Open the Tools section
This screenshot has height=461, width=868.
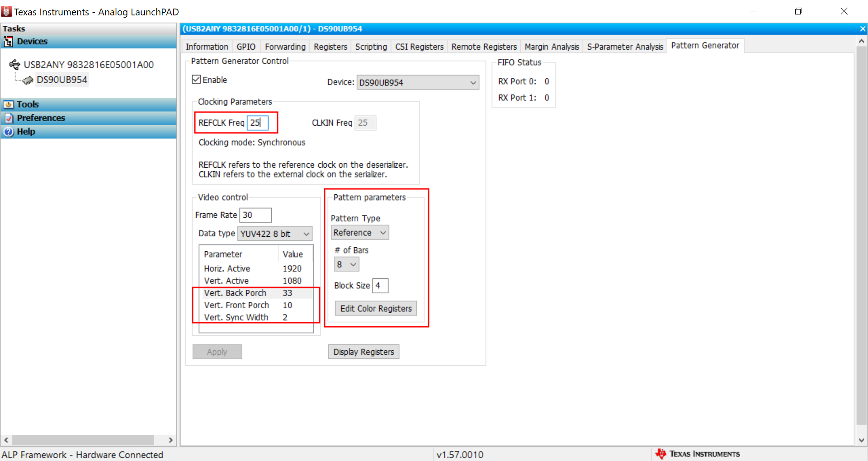coord(89,104)
